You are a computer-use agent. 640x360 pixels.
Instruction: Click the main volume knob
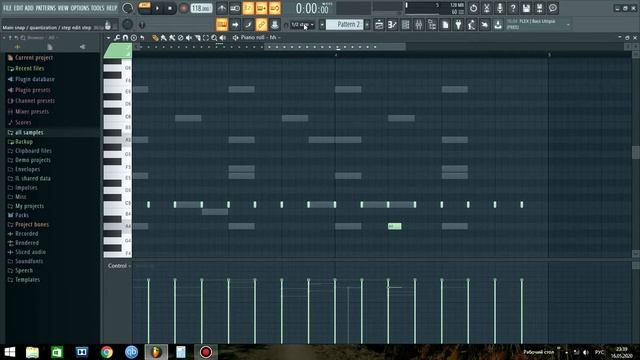pyautogui.click(x=127, y=8)
